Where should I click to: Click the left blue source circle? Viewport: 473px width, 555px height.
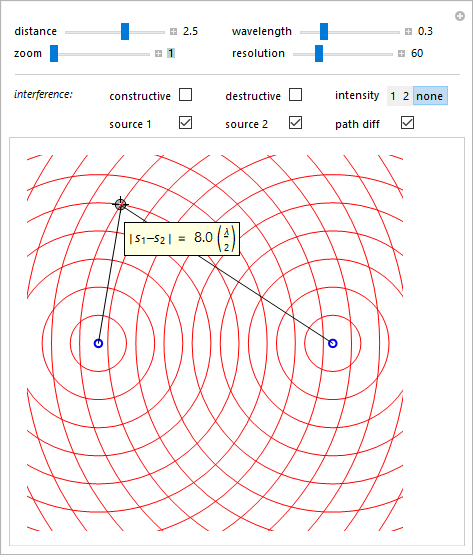coord(98,343)
